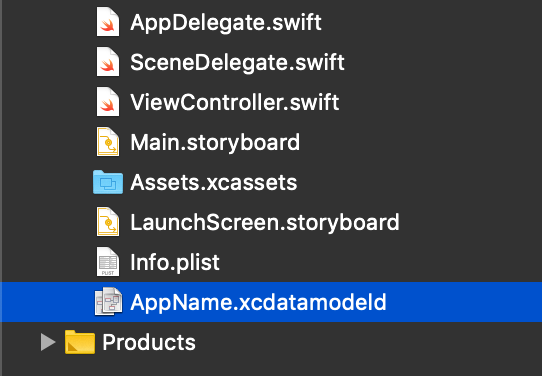
Task: Select Assets.xcassets catalog name
Action: pyautogui.click(x=214, y=182)
